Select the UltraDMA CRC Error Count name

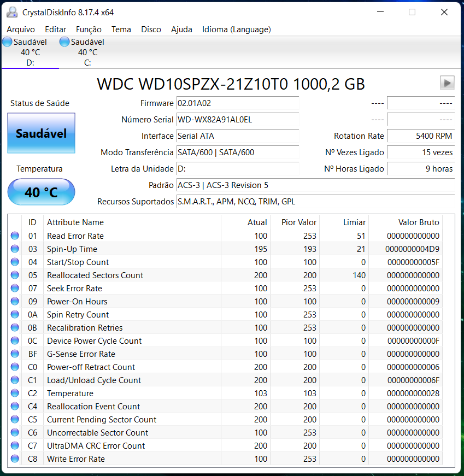pyautogui.click(x=96, y=445)
